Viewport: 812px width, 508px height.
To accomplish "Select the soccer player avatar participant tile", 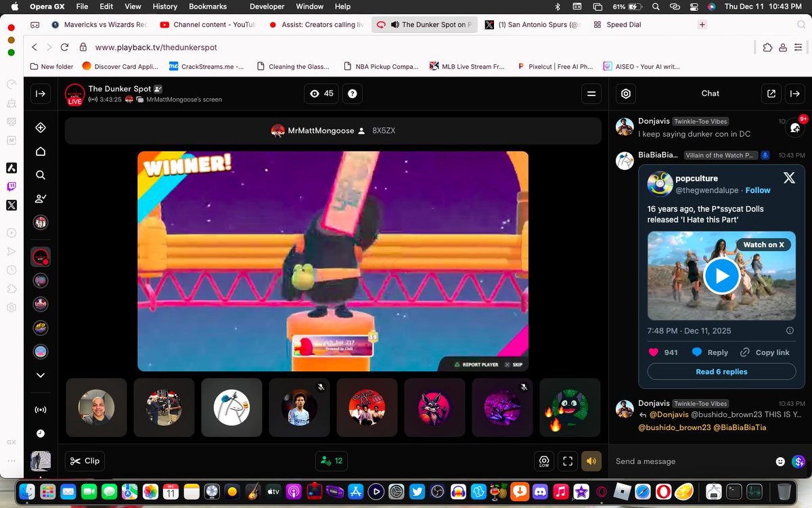I will [x=299, y=407].
